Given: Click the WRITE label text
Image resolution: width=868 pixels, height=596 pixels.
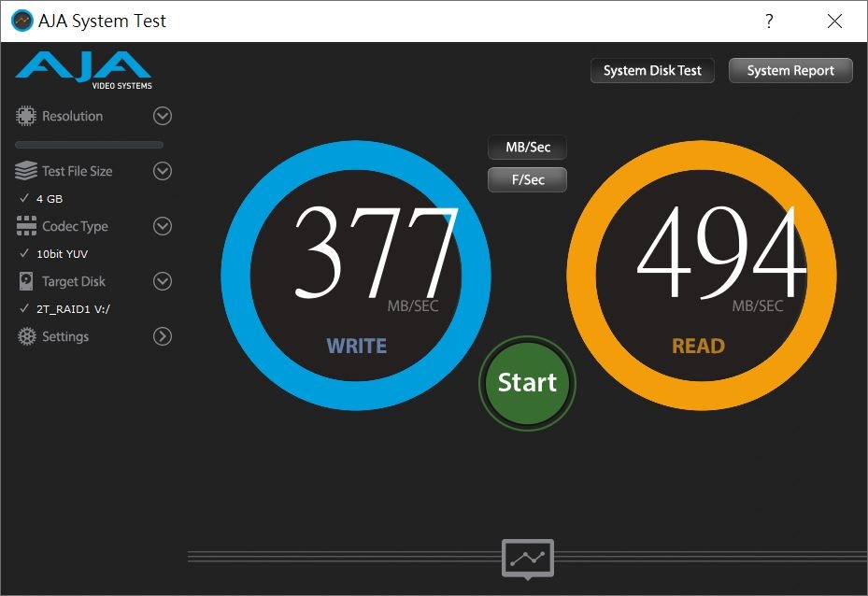Looking at the screenshot, I should point(357,347).
